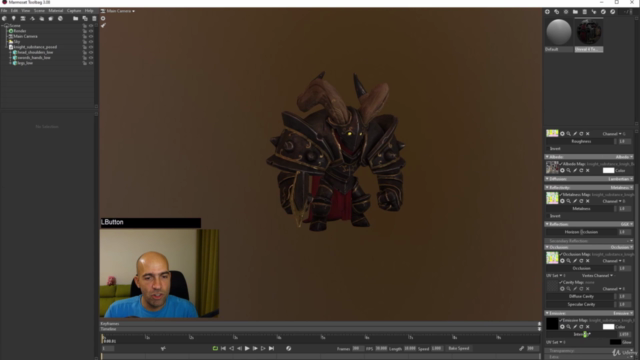640x360 pixels.
Task: Click the Albedo Map texture thumbnail
Action: click(x=552, y=167)
